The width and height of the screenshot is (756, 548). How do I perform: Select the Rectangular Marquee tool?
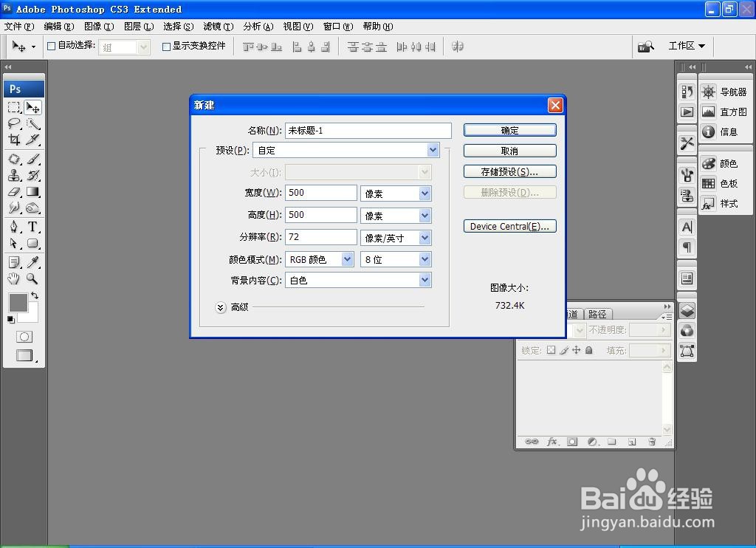click(14, 107)
